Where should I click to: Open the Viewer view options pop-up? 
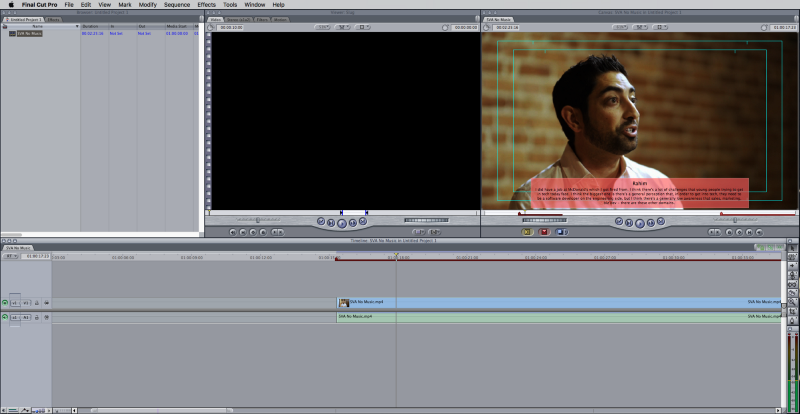pyautogui.click(x=362, y=27)
